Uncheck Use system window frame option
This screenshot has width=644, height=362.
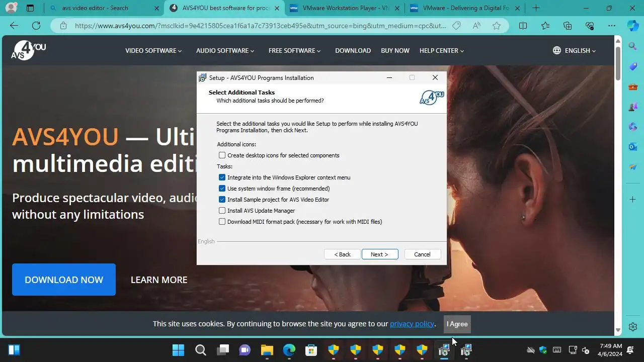coord(222,189)
